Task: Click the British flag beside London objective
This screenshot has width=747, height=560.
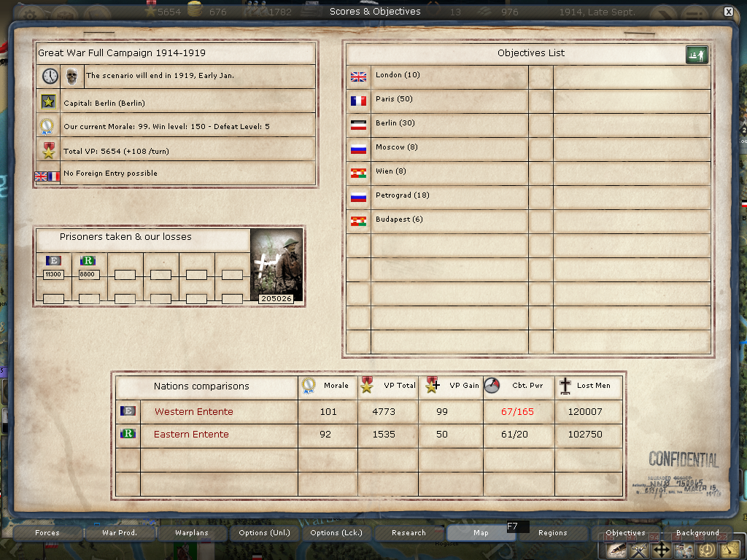Action: coord(358,76)
